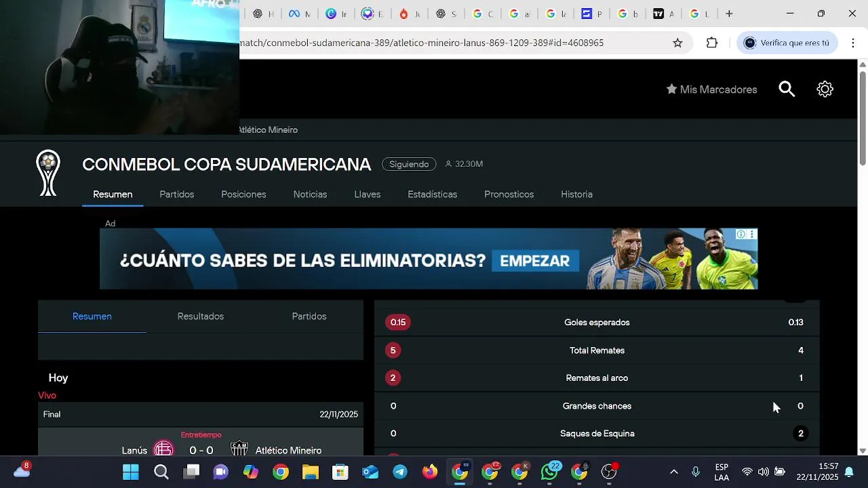Open notification bell in taskbar

tap(849, 472)
